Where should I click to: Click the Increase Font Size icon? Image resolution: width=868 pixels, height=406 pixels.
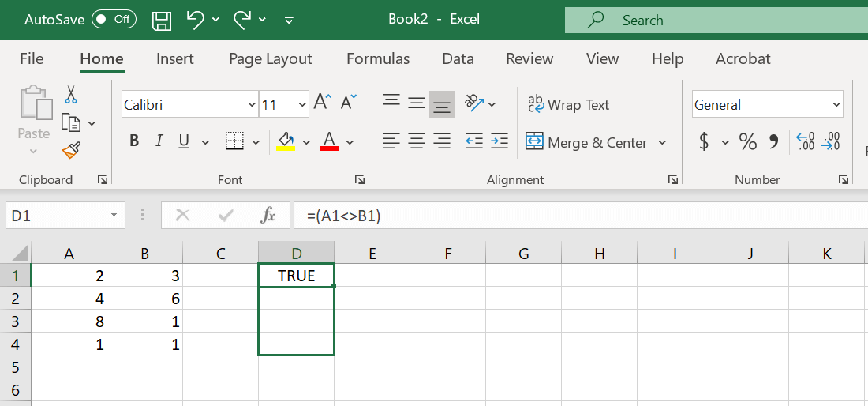(322, 103)
